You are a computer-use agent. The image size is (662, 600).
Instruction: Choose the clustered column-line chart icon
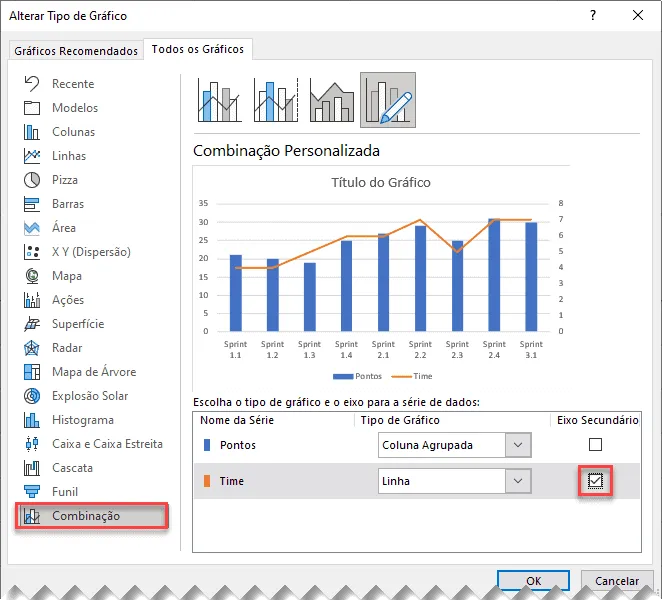click(x=220, y=100)
